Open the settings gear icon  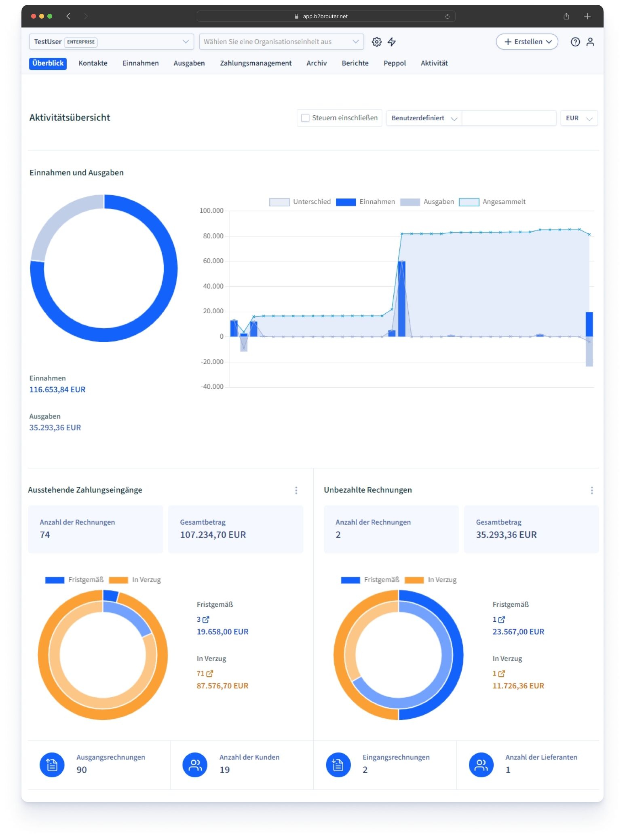point(376,42)
